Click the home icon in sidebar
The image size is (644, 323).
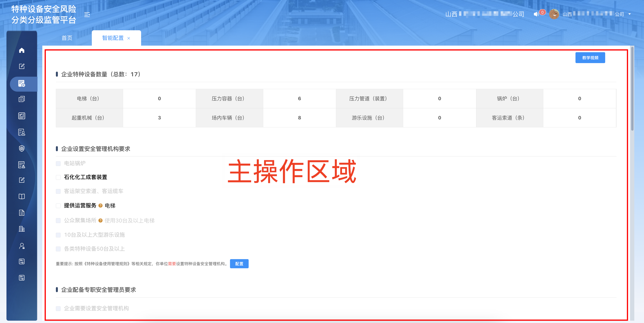(22, 50)
